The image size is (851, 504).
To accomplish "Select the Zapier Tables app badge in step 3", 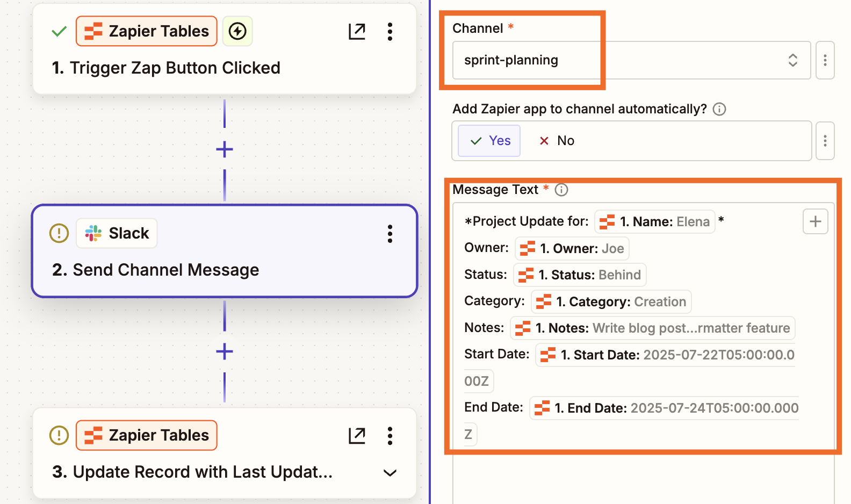I will [147, 435].
